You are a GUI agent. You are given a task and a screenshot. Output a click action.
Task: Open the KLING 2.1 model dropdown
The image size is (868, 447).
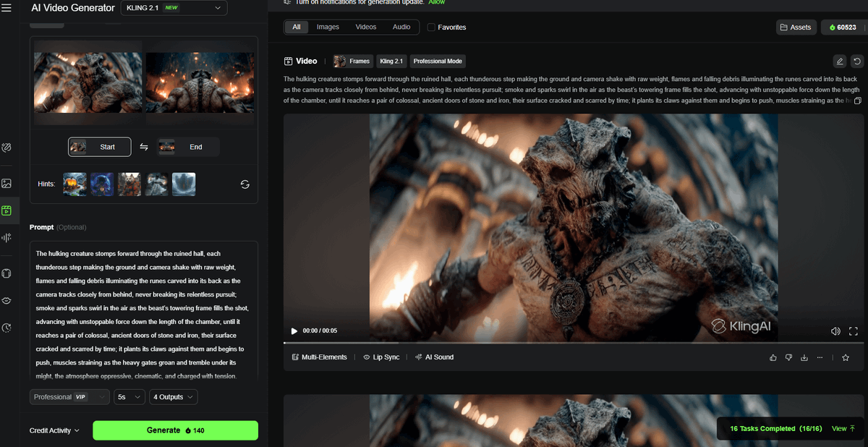[x=174, y=8]
